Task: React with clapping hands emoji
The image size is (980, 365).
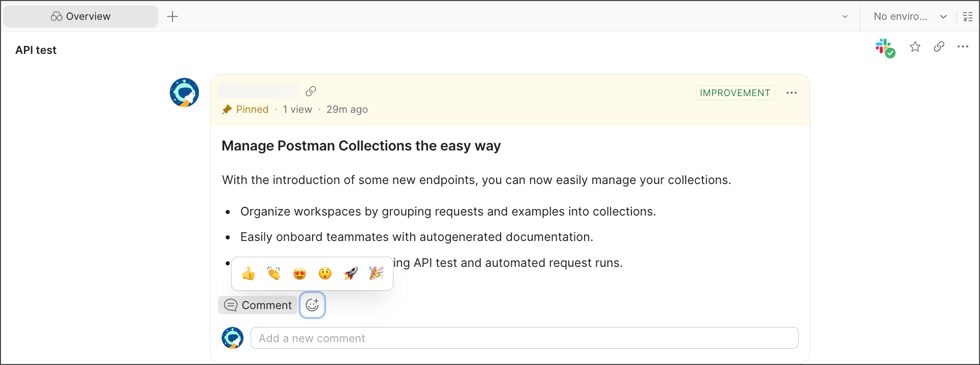Action: point(274,273)
